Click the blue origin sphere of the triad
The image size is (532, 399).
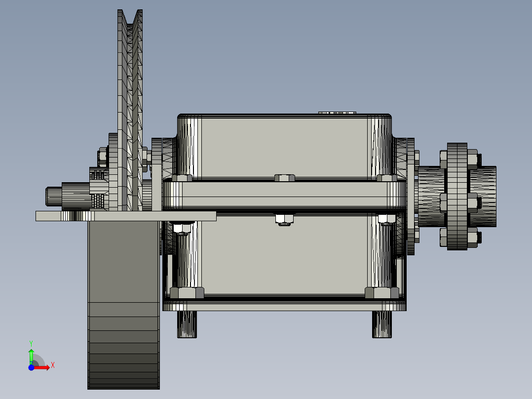point(32,366)
